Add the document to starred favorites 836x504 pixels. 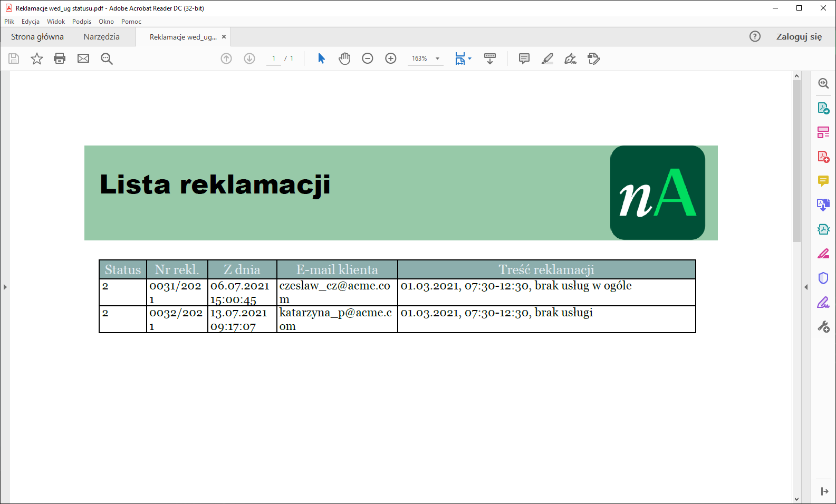(36, 59)
